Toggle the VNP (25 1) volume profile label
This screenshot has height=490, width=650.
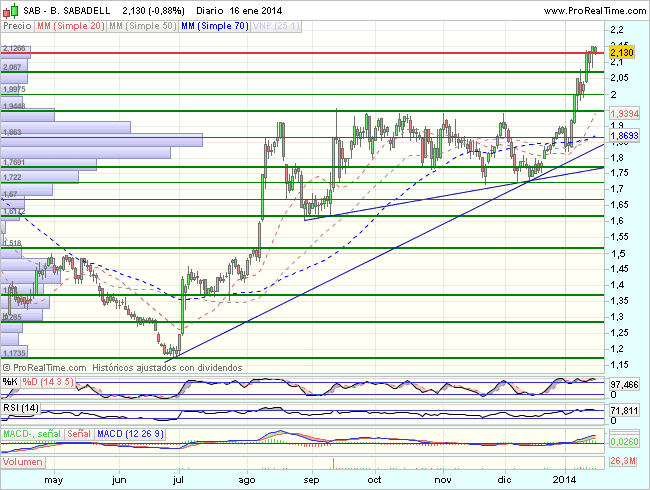276,26
